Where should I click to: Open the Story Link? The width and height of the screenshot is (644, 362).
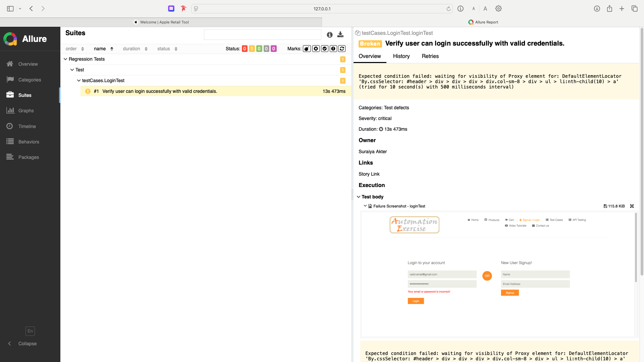(369, 174)
